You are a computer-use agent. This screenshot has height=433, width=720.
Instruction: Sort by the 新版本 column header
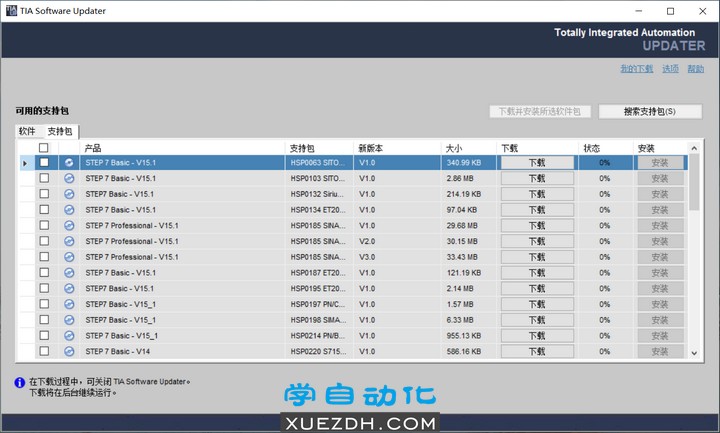pyautogui.click(x=397, y=148)
